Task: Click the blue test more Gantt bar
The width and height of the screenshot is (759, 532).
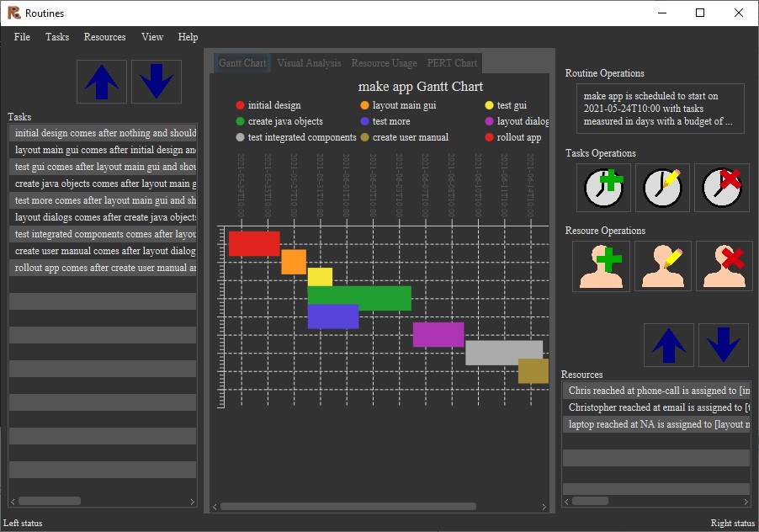Action: point(333,317)
